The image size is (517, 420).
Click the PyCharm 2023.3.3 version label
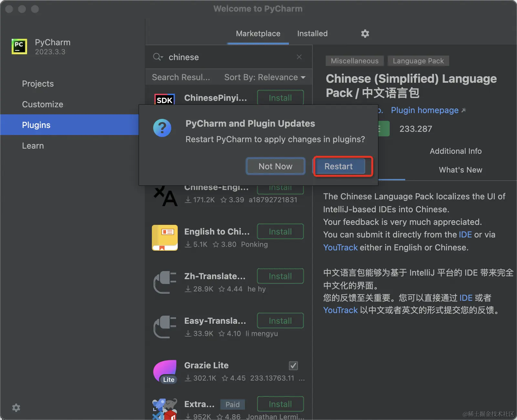[50, 52]
